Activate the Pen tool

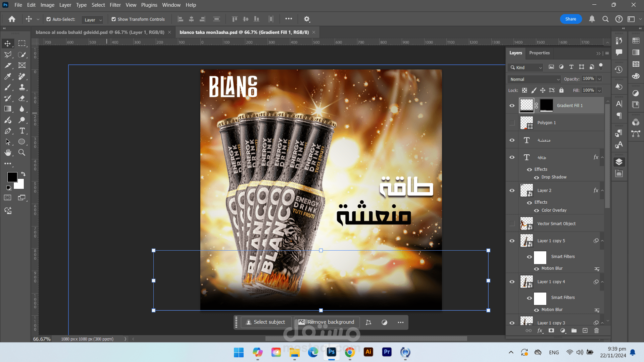(8, 131)
